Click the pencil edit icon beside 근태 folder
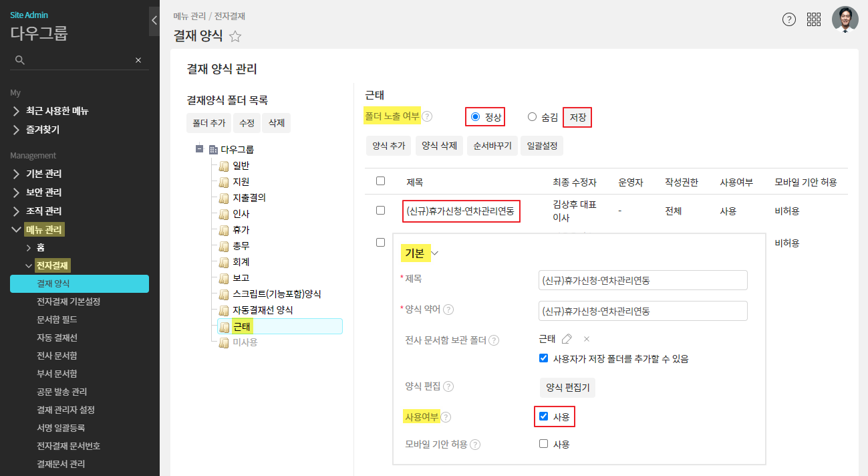This screenshot has width=868, height=476. [567, 339]
